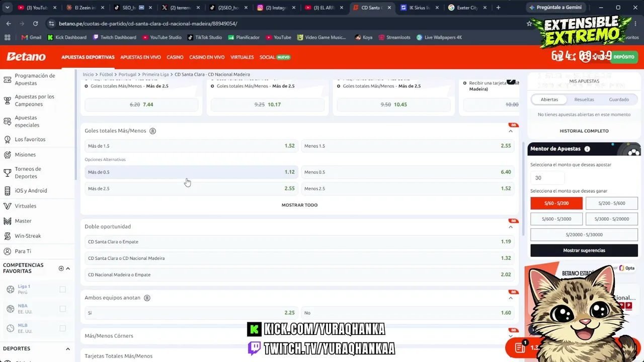
Task: Go to Primeira Liga breadcrumb
Action: click(x=155, y=74)
